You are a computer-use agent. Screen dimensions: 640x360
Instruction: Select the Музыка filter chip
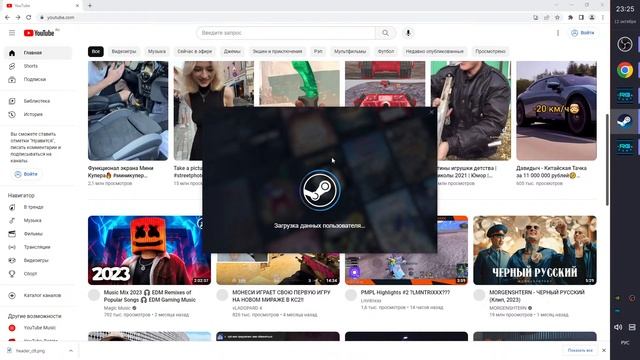157,51
